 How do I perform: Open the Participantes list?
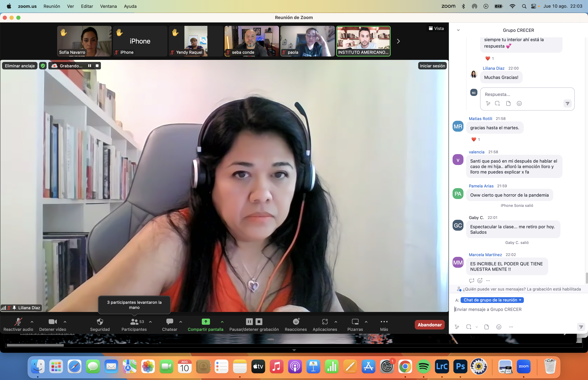pos(134,322)
